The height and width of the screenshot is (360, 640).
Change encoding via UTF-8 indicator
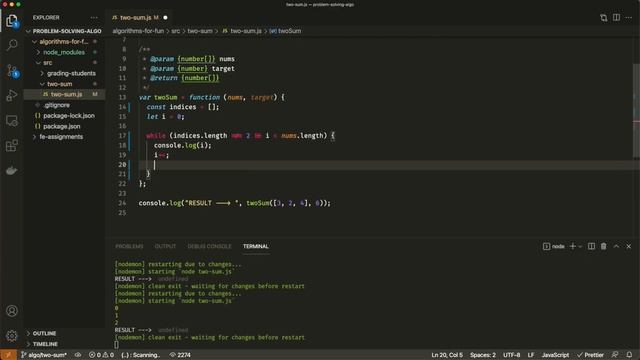pos(511,355)
